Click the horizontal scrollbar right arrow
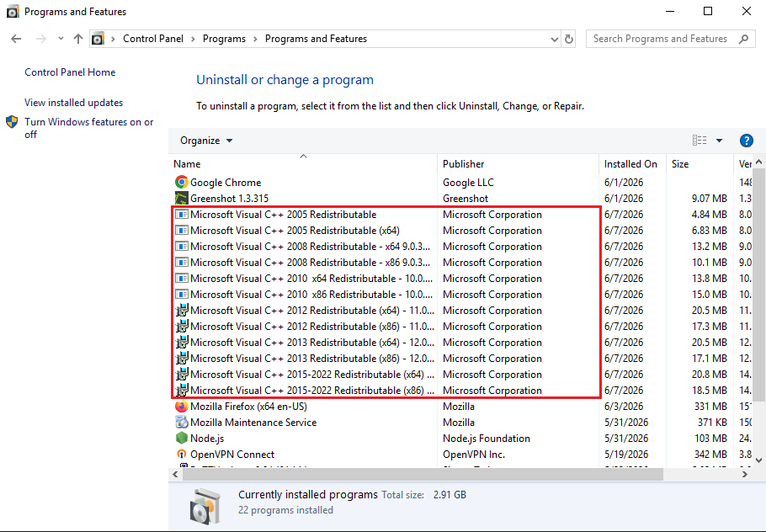The width and height of the screenshot is (766, 532). pyautogui.click(x=745, y=475)
